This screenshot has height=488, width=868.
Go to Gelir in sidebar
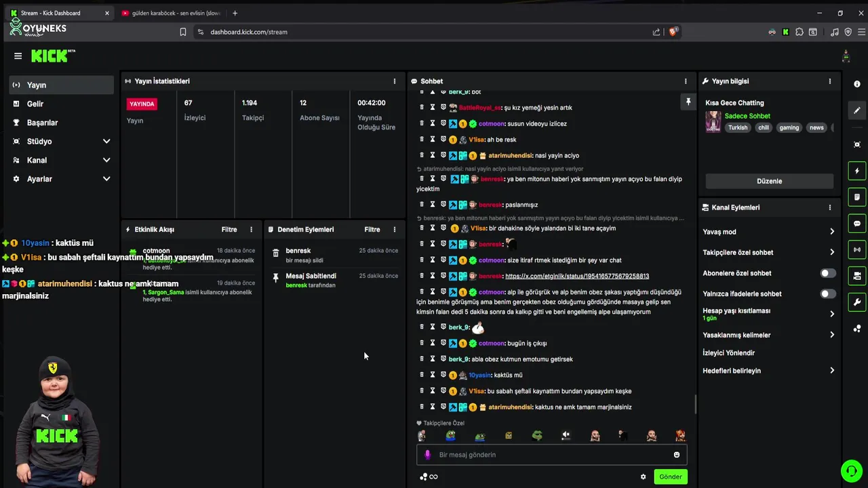[62, 104]
